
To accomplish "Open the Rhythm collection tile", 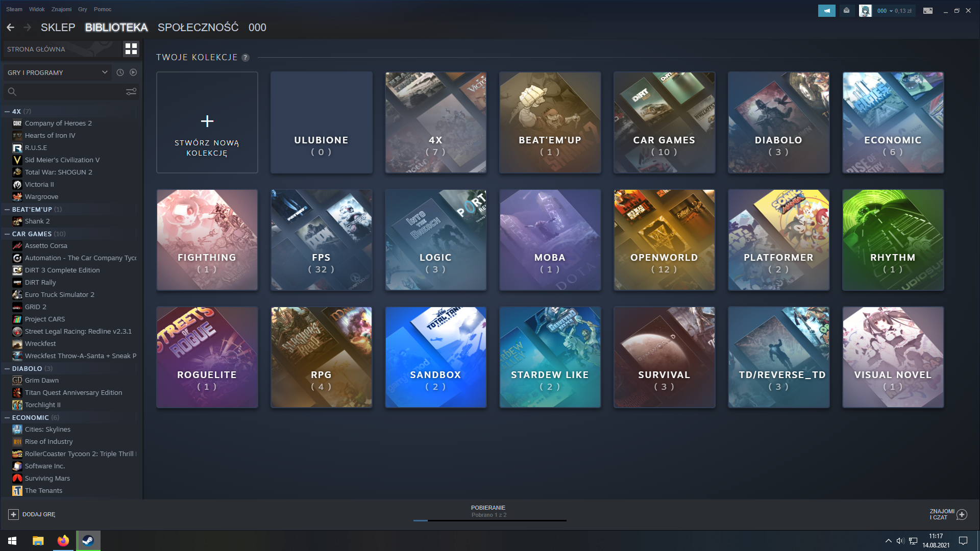I will (x=893, y=240).
